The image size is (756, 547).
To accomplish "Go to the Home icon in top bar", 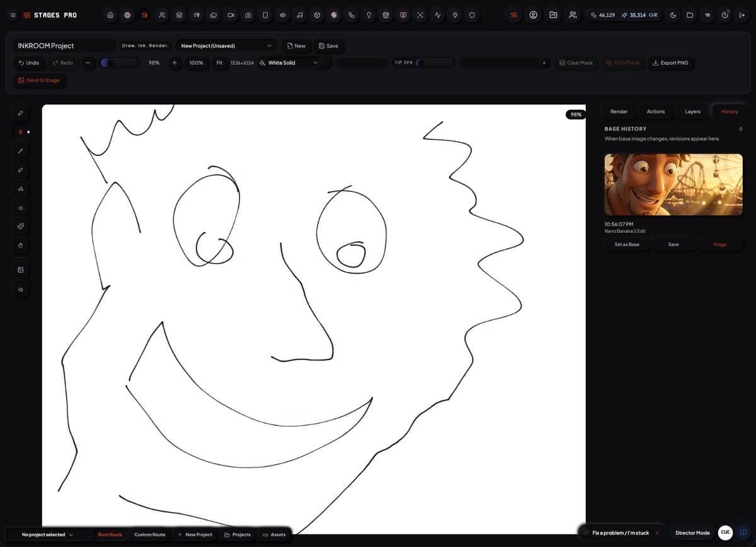I will [111, 15].
